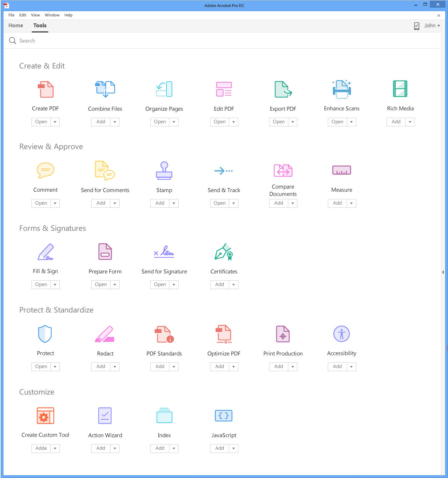The image size is (448, 478).
Task: Select the Accessibility figure icon
Action: point(342,334)
